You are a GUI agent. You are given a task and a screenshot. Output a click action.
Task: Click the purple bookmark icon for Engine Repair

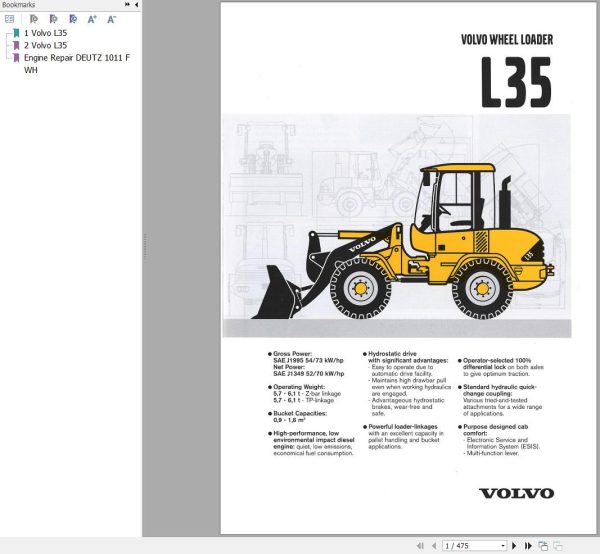(16, 58)
